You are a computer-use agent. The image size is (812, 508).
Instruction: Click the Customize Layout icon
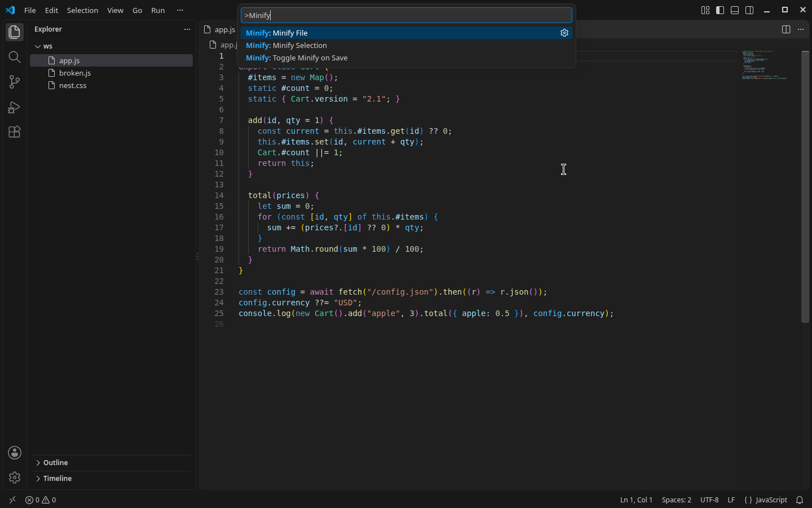tap(705, 10)
